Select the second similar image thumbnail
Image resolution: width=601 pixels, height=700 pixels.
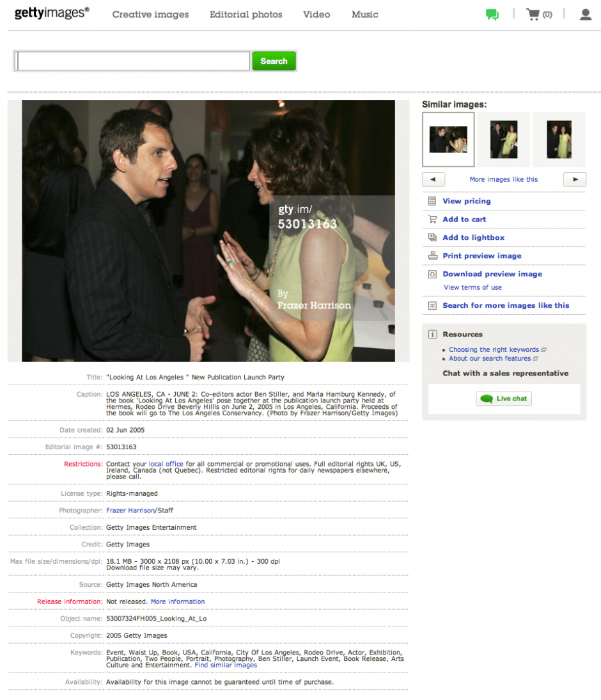[504, 139]
